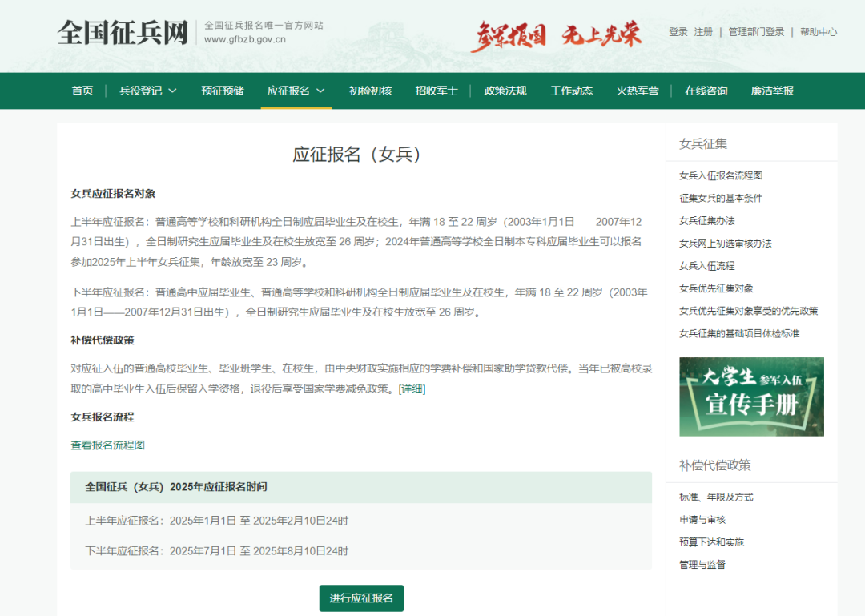Click the 注册 link in header

point(703,32)
